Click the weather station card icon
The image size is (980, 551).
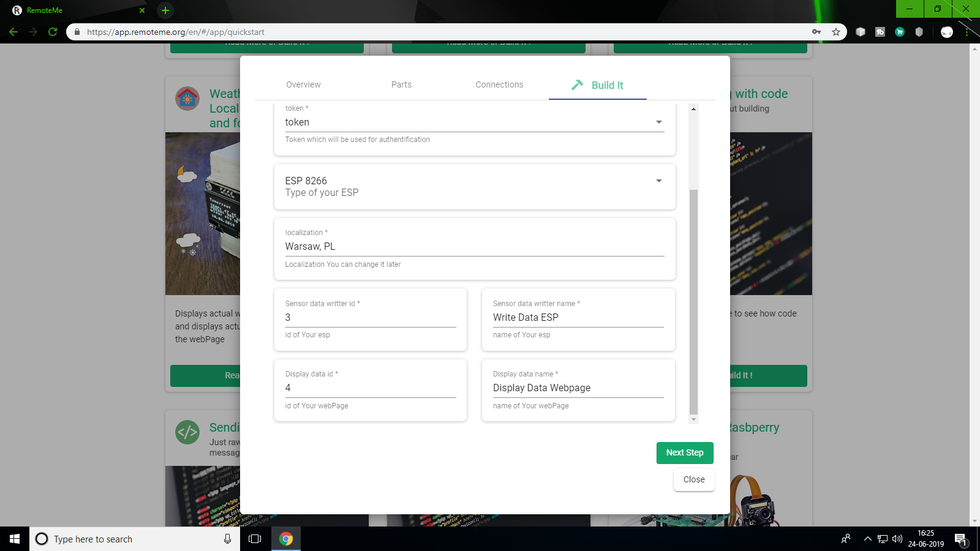pos(187,99)
